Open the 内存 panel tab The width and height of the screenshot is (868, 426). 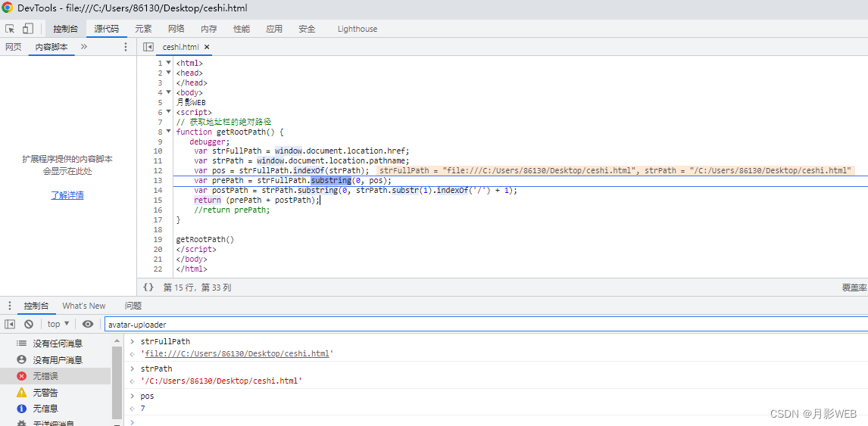pos(209,29)
